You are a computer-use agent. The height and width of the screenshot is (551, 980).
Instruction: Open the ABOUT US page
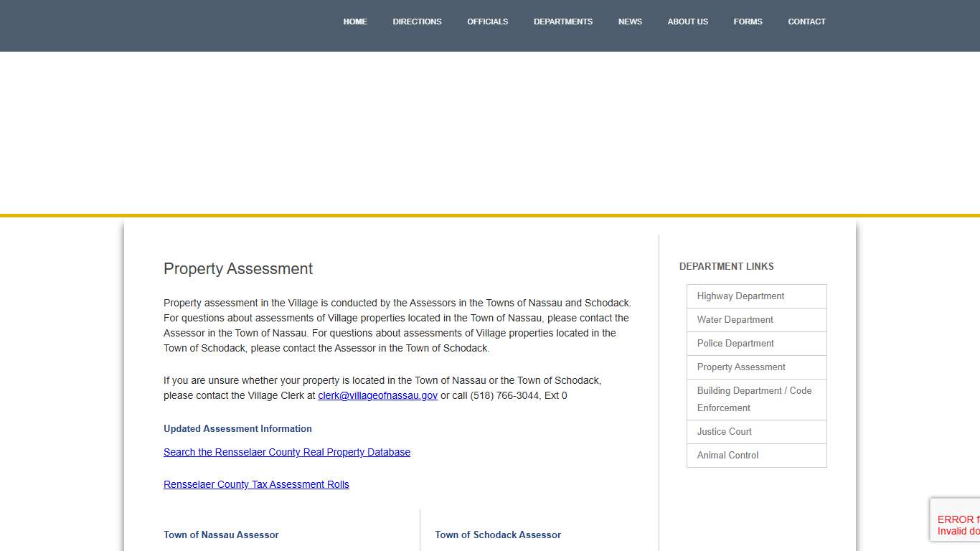pyautogui.click(x=687, y=22)
